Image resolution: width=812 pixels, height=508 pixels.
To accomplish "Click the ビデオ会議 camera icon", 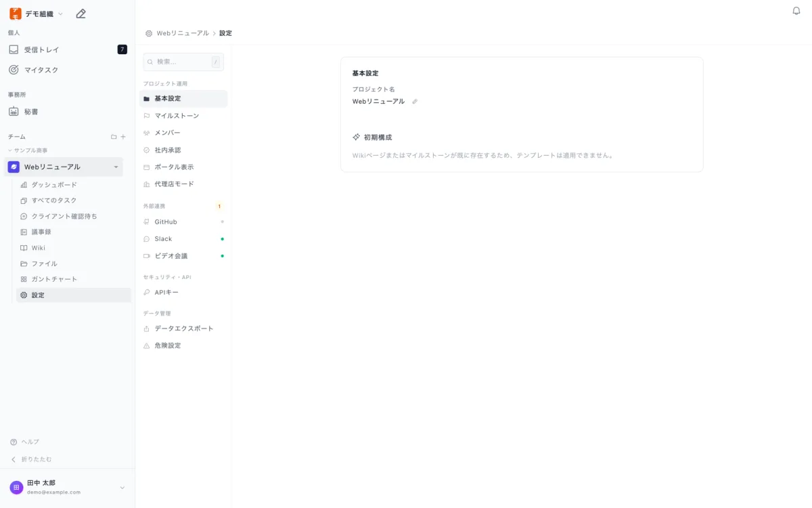I will (x=147, y=256).
